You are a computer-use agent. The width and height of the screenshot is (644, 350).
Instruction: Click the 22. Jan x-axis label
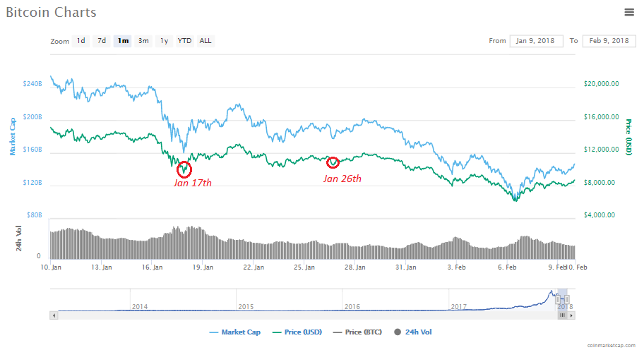pos(254,267)
